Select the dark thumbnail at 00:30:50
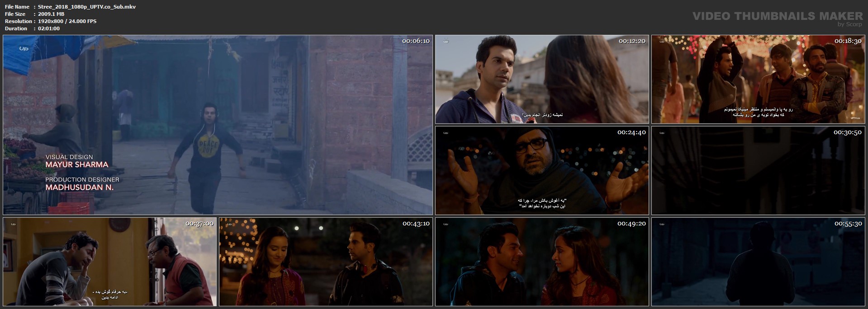The width and height of the screenshot is (868, 309). [x=758, y=170]
